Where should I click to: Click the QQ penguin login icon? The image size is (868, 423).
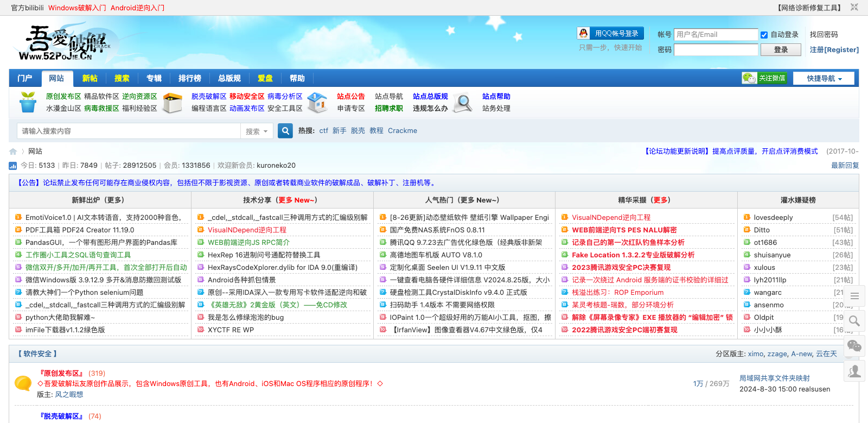coord(584,33)
